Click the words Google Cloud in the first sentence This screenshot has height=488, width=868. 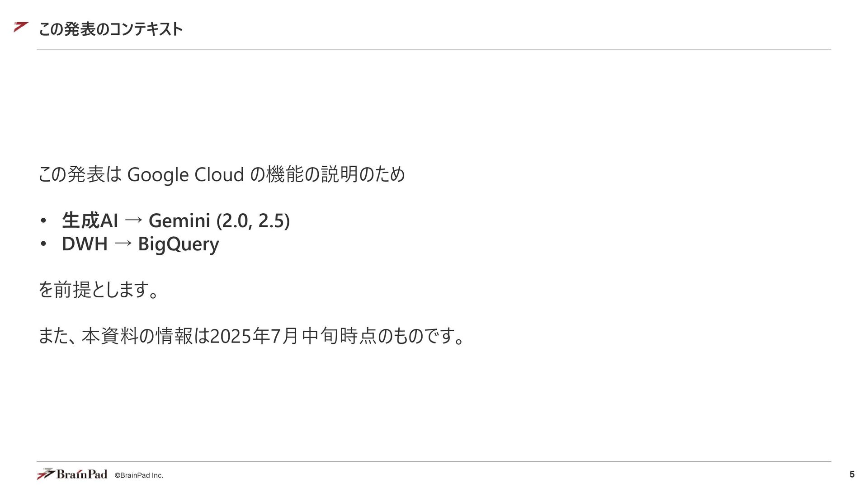(186, 175)
